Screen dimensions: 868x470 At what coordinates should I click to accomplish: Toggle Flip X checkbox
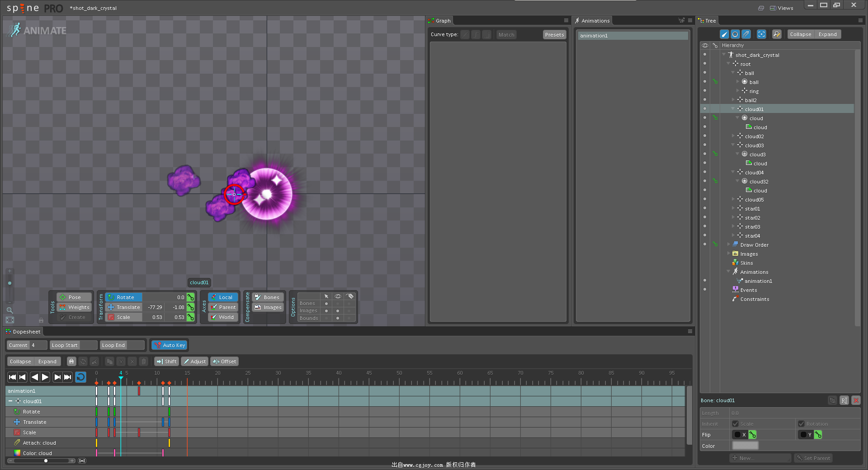click(x=737, y=435)
